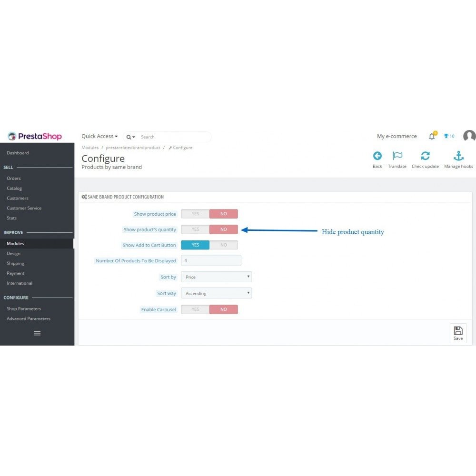This screenshot has width=476, height=476.
Task: Click Number Of Products To Be Displayed label
Action: click(x=136, y=261)
